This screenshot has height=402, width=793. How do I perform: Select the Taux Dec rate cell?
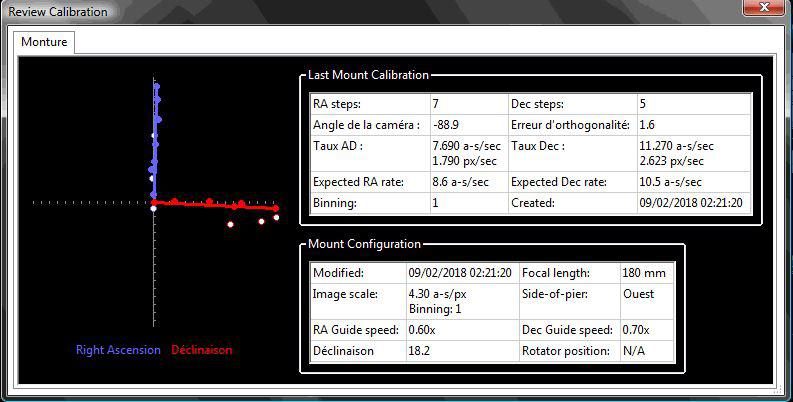point(694,153)
